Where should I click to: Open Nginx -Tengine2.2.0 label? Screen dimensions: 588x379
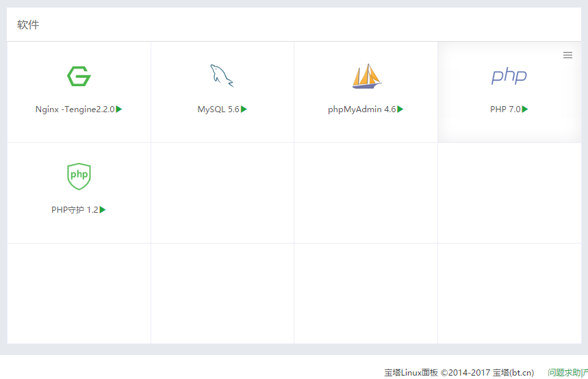click(x=75, y=109)
